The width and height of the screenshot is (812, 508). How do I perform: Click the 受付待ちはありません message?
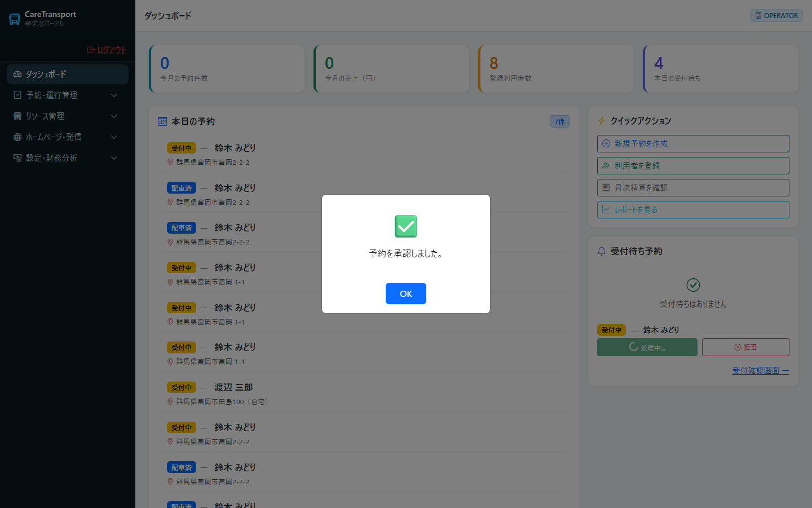click(x=693, y=304)
